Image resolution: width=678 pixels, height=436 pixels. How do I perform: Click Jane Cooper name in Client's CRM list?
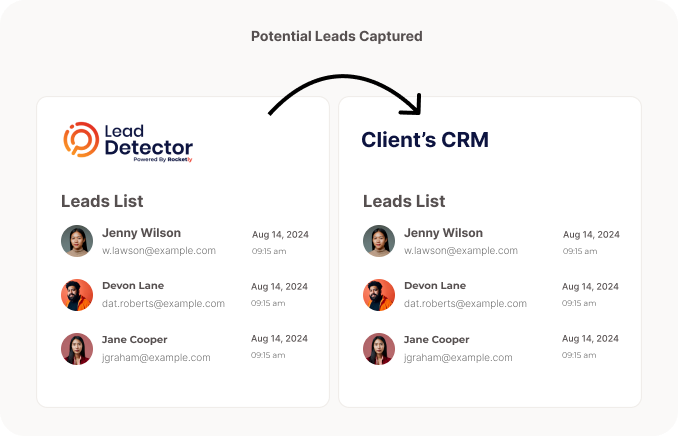[436, 340]
